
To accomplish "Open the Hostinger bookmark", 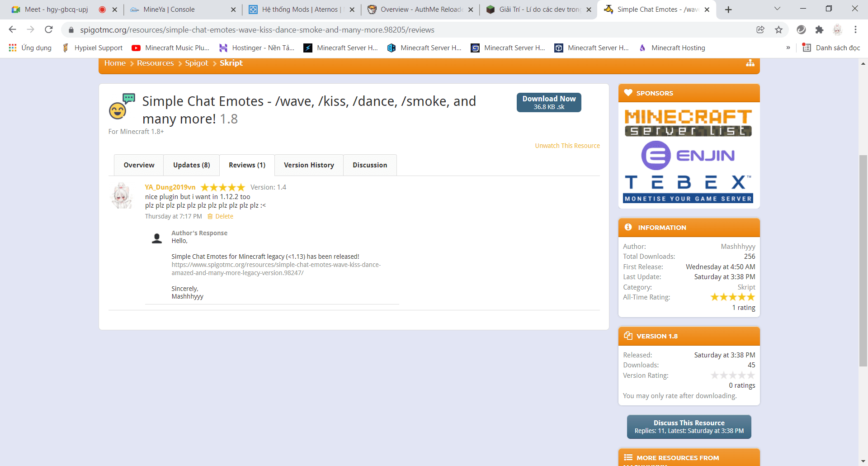I will (x=256, y=48).
